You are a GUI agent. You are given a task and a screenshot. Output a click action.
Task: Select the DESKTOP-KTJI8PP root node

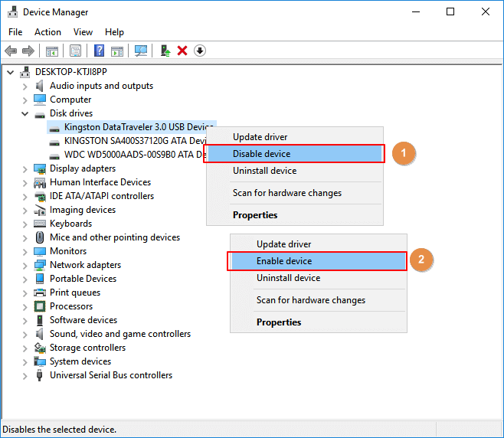pyautogui.click(x=71, y=72)
